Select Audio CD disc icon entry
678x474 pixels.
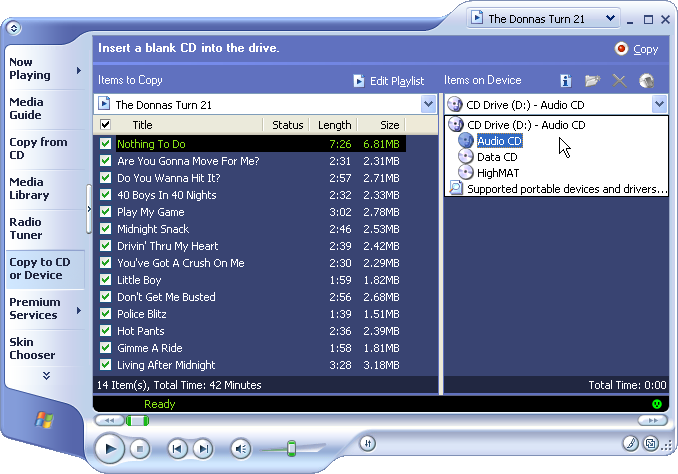(x=466, y=141)
